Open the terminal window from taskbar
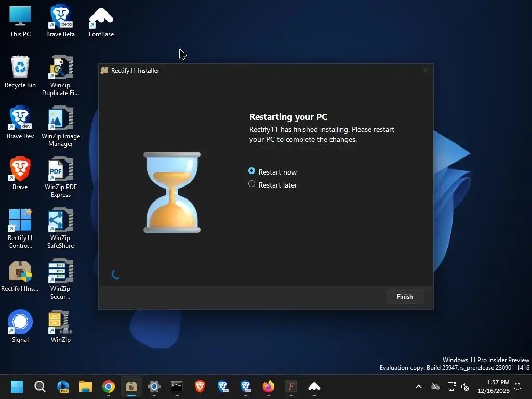Screen dimensions: 532x399 tap(177, 387)
